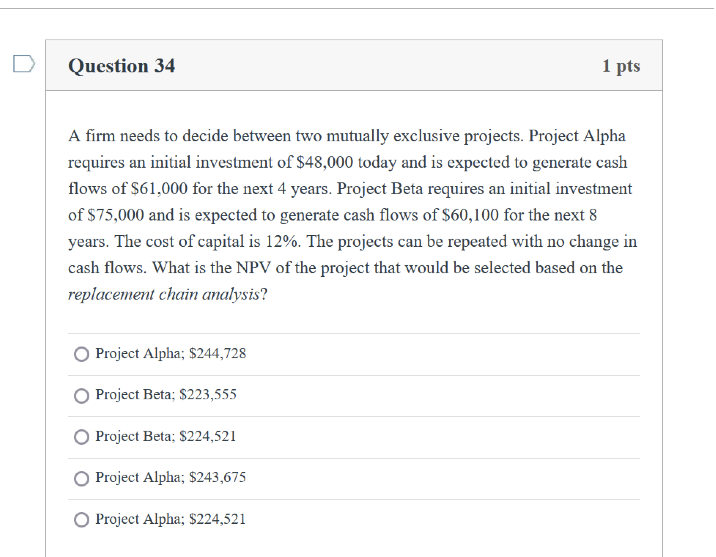The height and width of the screenshot is (557, 716).
Task: Click the answer label text 'Project Alpha; $244,728'
Action: [x=170, y=354]
